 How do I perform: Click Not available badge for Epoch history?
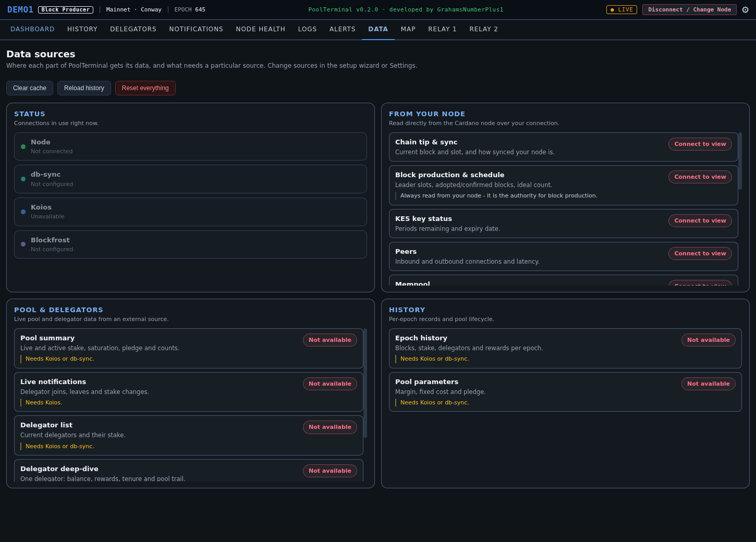pyautogui.click(x=709, y=340)
